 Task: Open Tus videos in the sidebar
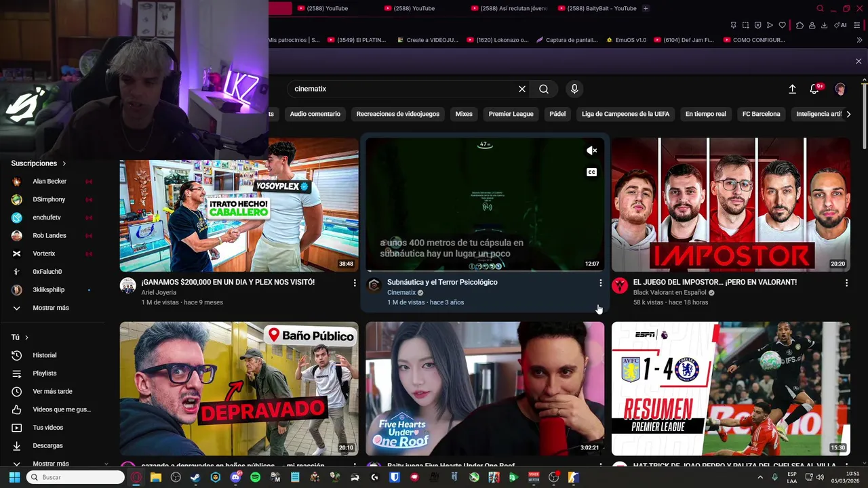click(x=47, y=428)
